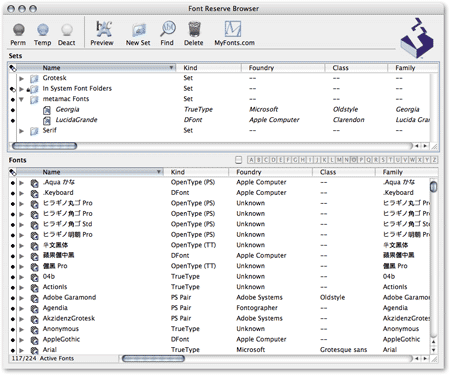Click the Serif set folder icon

34,131
